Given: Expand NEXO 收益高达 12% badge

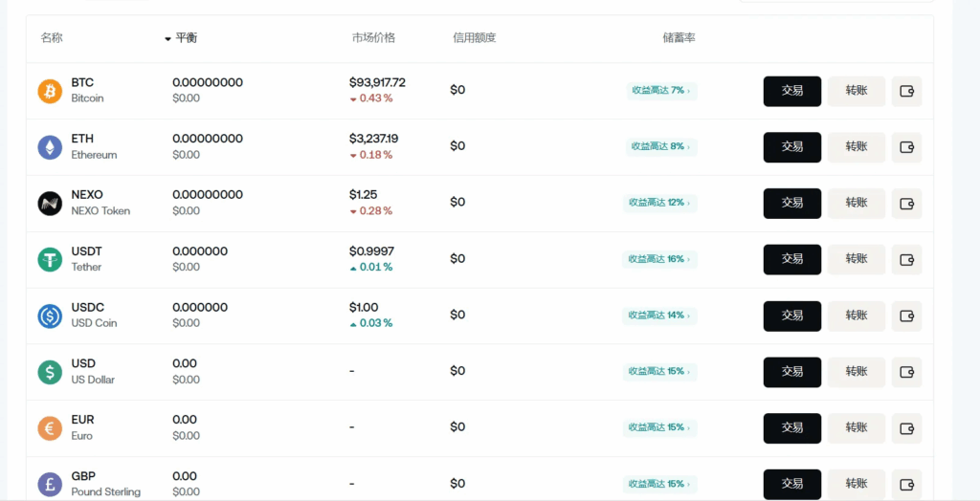Looking at the screenshot, I should tap(659, 203).
